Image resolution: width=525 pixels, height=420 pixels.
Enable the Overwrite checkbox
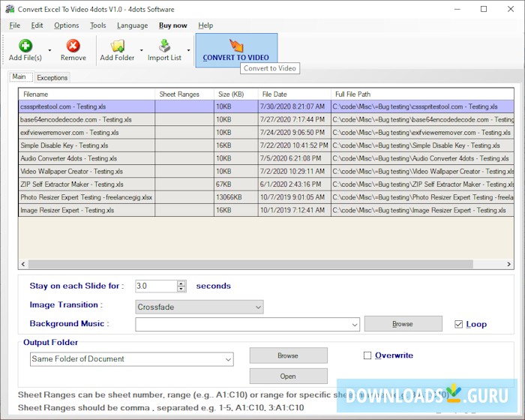[367, 355]
